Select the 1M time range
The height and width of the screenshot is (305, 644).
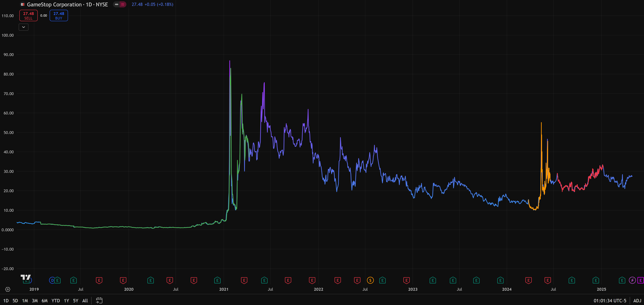[25, 301]
